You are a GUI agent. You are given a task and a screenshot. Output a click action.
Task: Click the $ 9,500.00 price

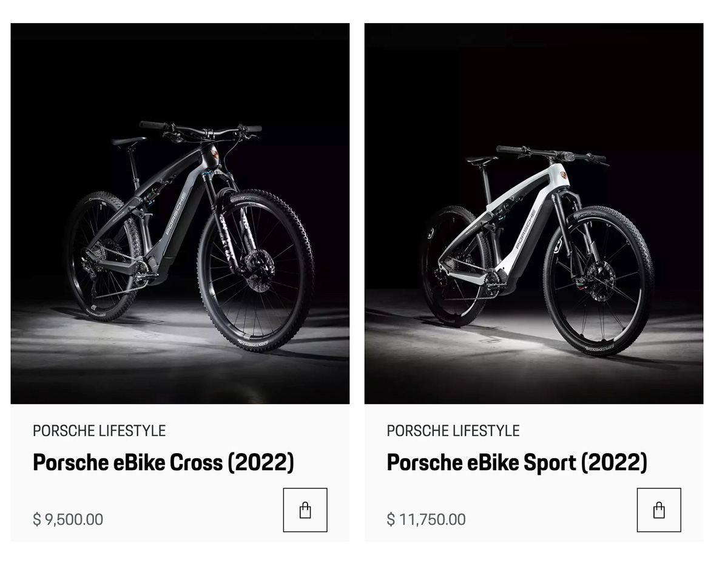click(68, 519)
